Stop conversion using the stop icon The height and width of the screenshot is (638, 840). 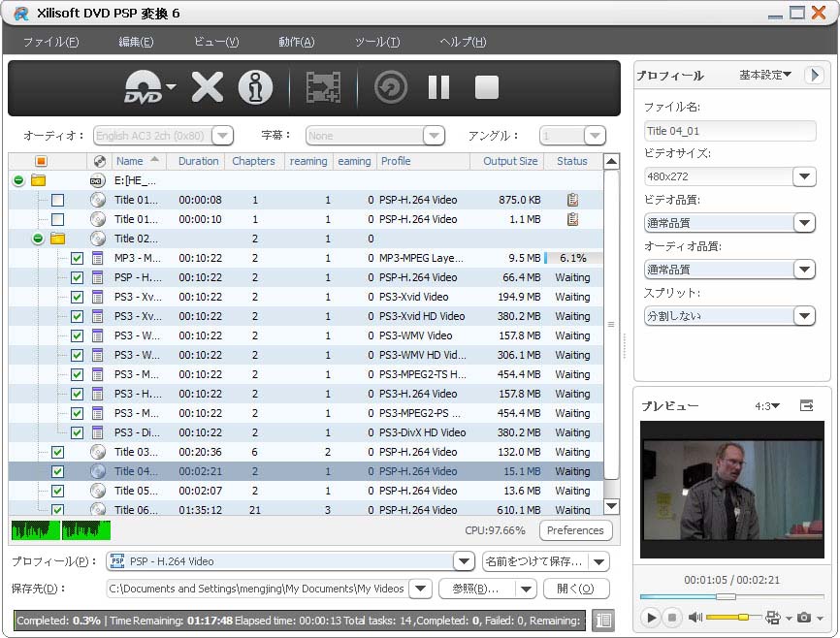(486, 88)
